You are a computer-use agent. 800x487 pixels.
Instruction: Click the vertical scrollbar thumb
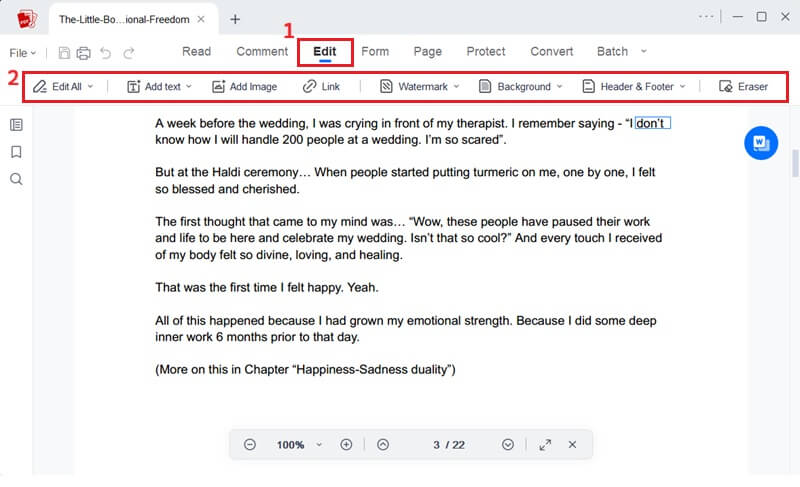(795, 163)
